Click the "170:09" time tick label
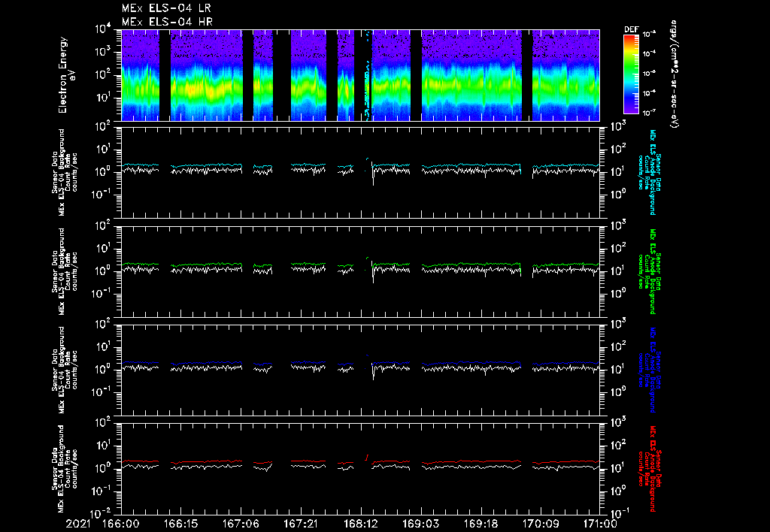Image resolution: width=770 pixels, height=532 pixels. click(540, 524)
